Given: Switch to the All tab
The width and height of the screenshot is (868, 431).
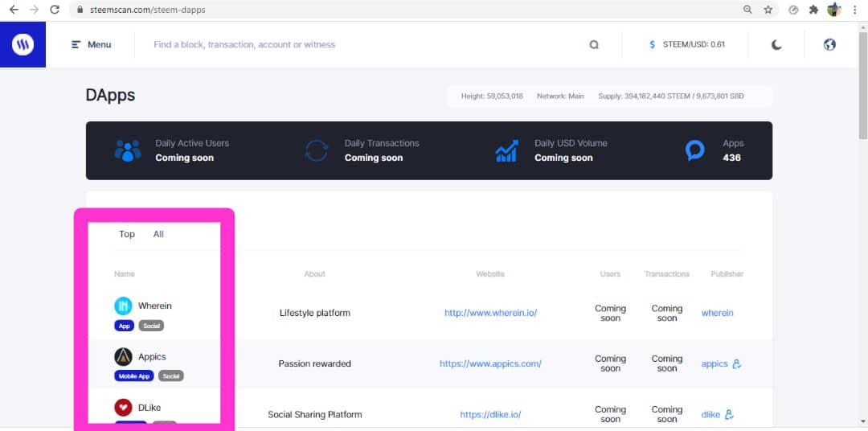Looking at the screenshot, I should [x=158, y=234].
